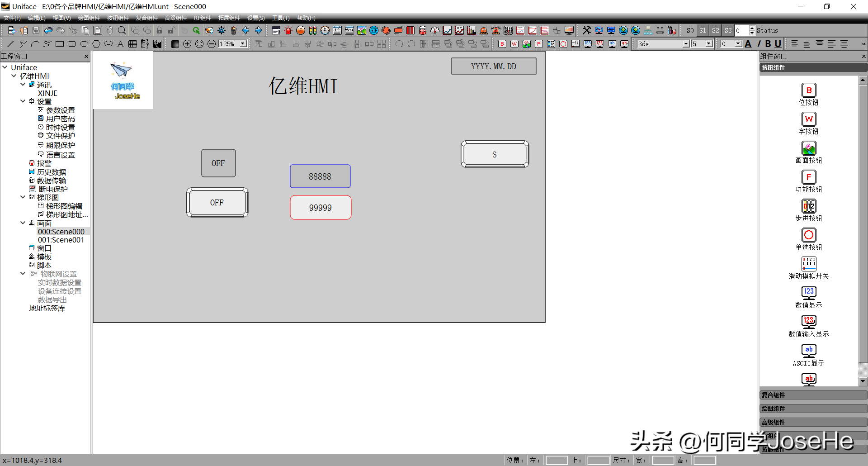Viewport: 868px width, 466px height.
Task: Select the ellipse drawing tool
Action: 84,44
